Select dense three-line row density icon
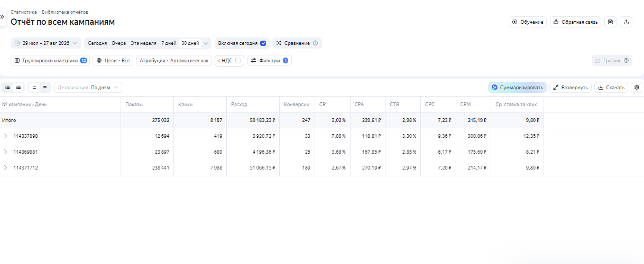644x264 pixels. click(45, 87)
